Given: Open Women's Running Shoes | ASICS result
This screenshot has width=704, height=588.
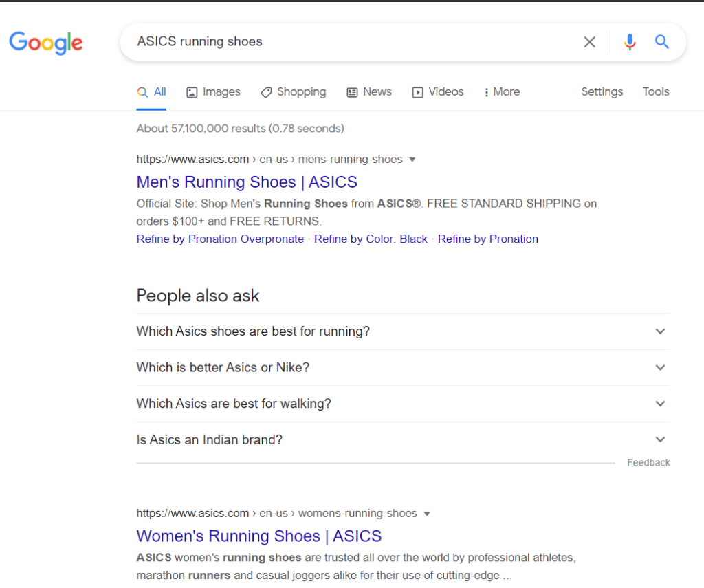Looking at the screenshot, I should pos(259,536).
